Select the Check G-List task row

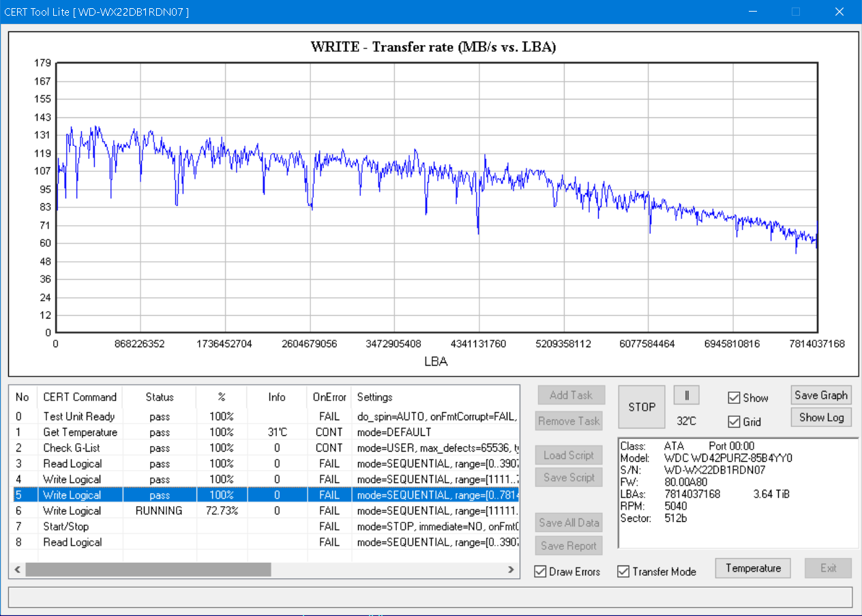pyautogui.click(x=72, y=448)
